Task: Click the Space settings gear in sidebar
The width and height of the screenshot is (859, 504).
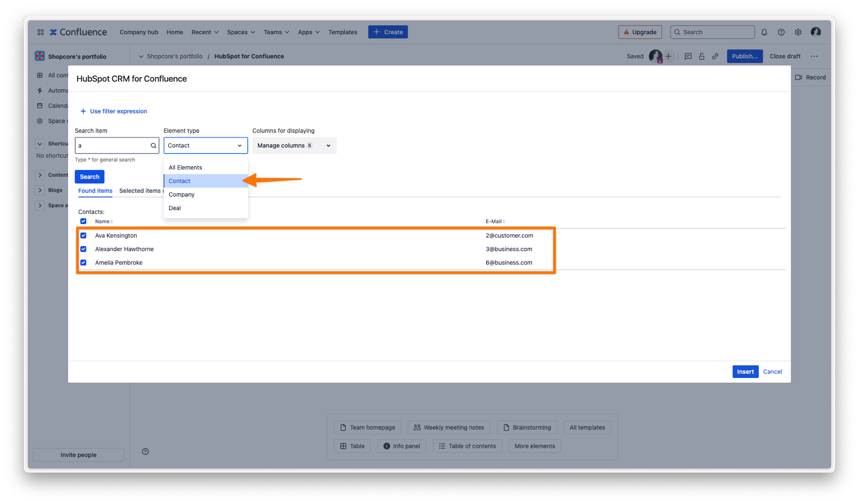Action: coord(40,121)
